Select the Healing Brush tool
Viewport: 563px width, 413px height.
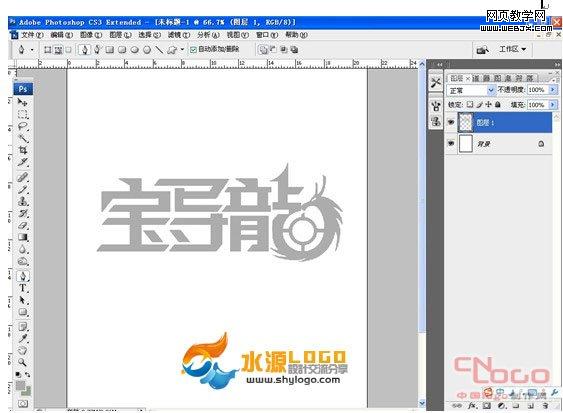(23, 177)
